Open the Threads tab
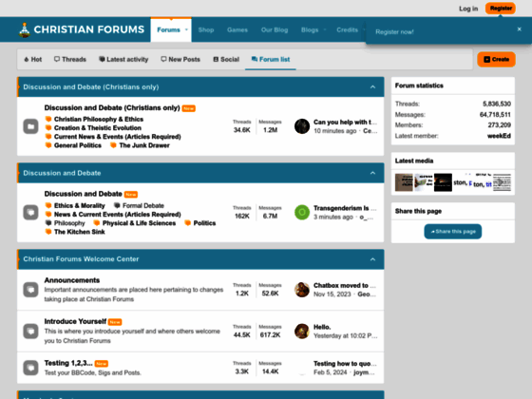Screen dimensions: 532x399 tap(70, 59)
